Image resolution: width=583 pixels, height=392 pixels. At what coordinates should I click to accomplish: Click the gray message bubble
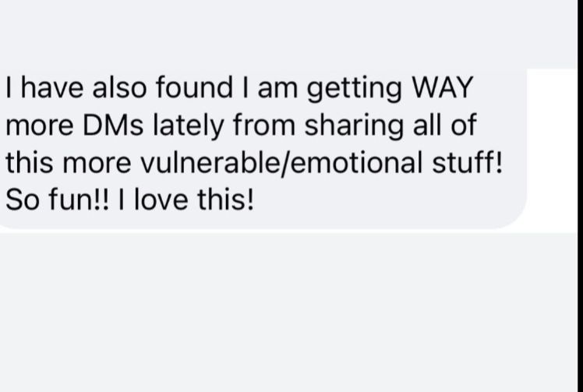click(262, 149)
